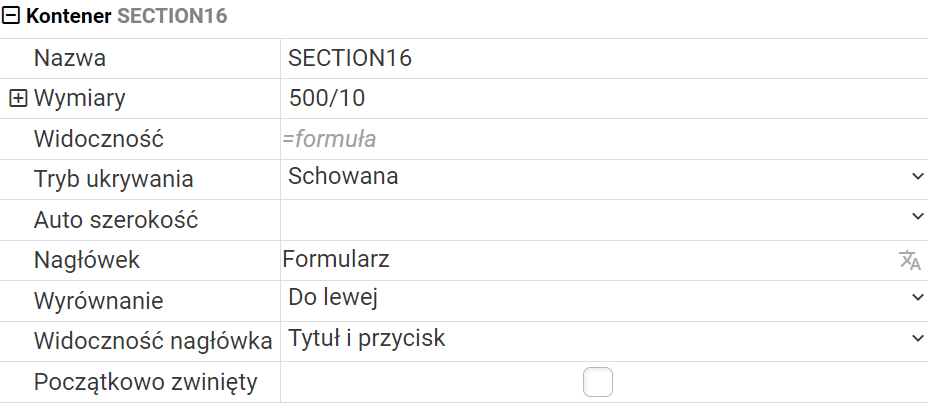
Task: Click the Wymiary property label
Action: 80,98
